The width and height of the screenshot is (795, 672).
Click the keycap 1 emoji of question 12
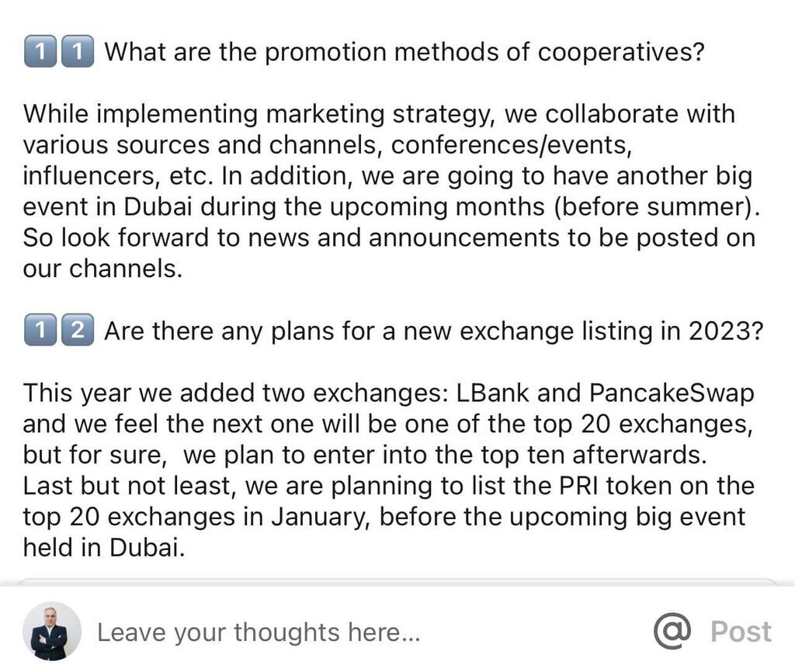coord(40,330)
